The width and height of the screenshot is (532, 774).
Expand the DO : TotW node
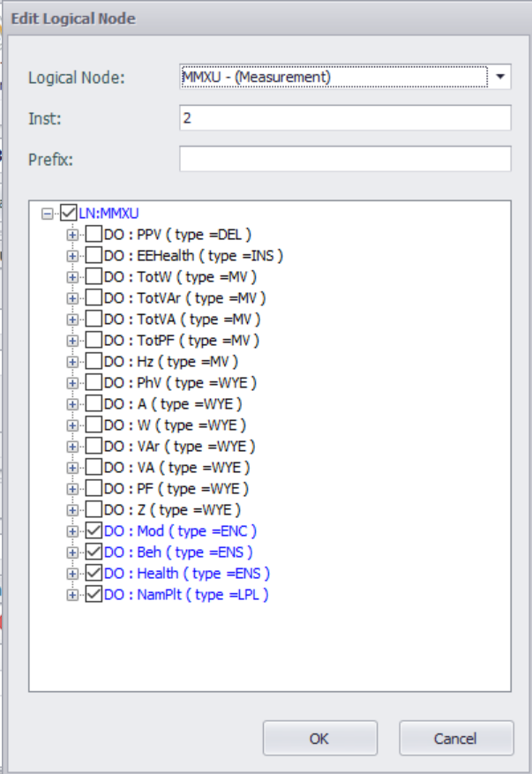coord(72,276)
